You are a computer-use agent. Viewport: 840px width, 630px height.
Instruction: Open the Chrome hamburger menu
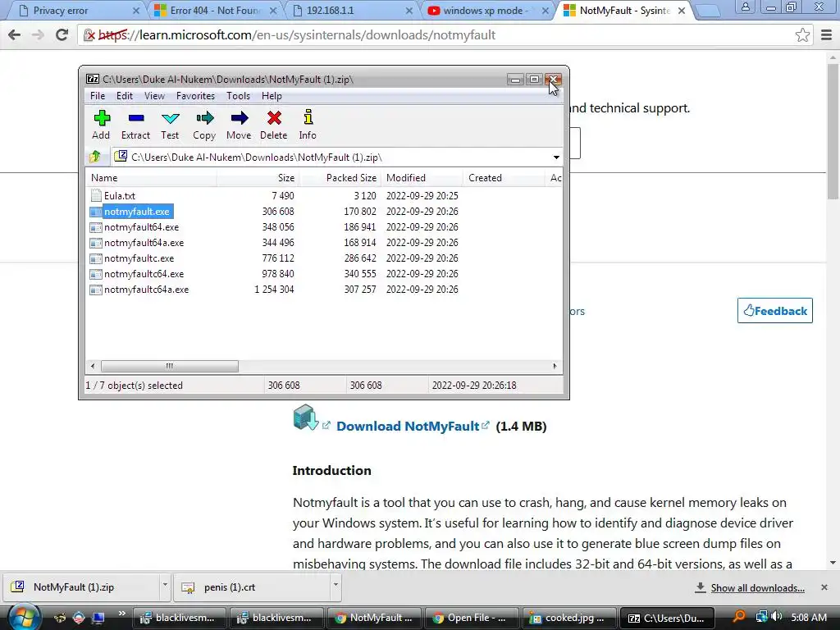(x=827, y=34)
